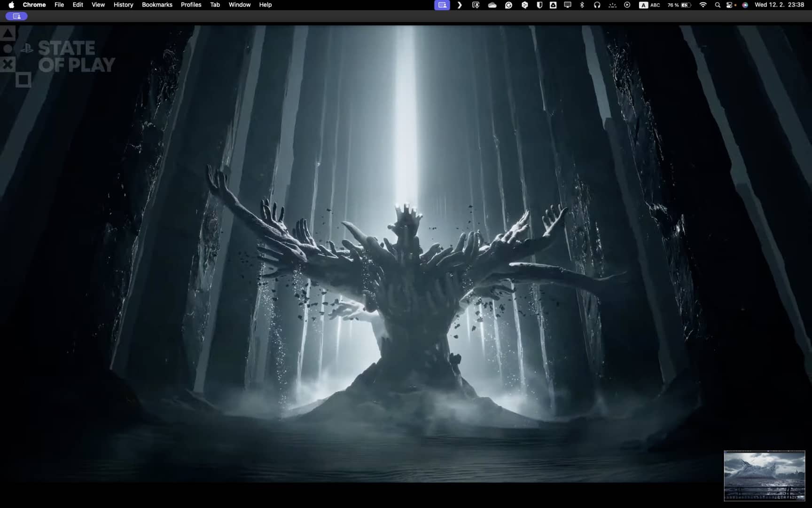The height and width of the screenshot is (508, 812).
Task: Open the Apple menu
Action: click(11, 5)
